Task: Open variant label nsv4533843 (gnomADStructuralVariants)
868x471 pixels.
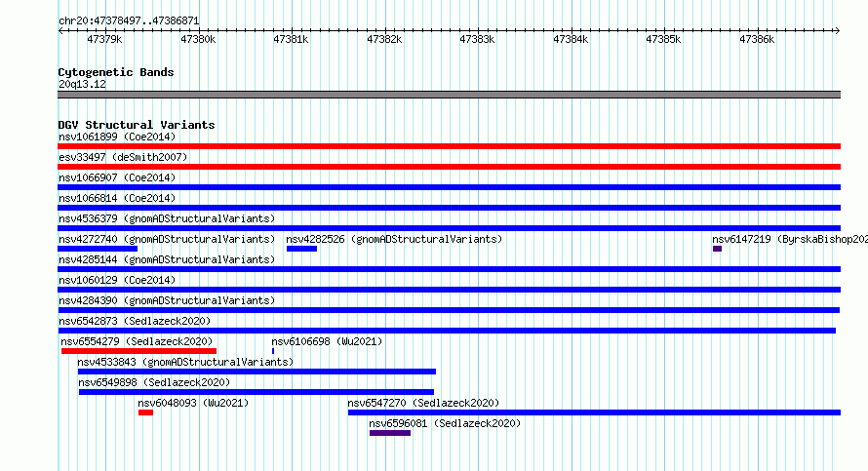Action: click(x=185, y=362)
